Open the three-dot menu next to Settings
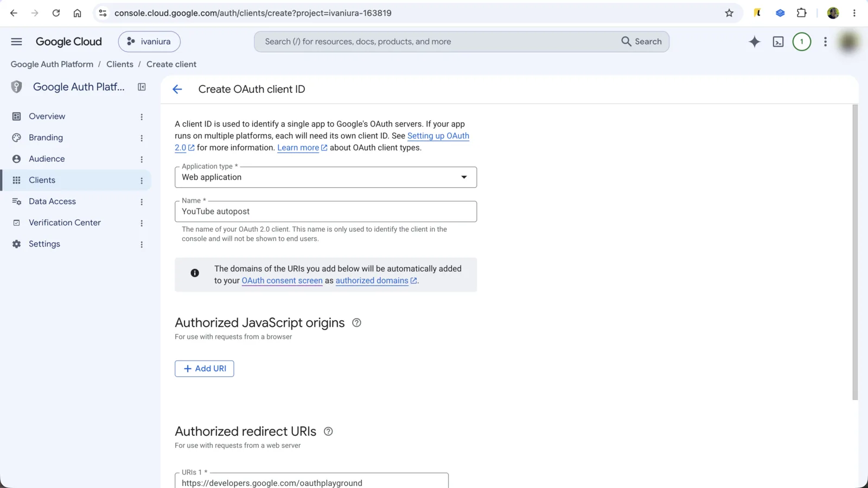 pyautogui.click(x=142, y=244)
